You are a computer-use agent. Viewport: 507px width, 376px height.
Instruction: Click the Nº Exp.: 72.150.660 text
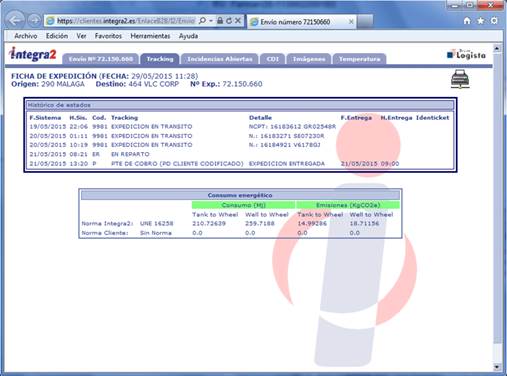[226, 84]
